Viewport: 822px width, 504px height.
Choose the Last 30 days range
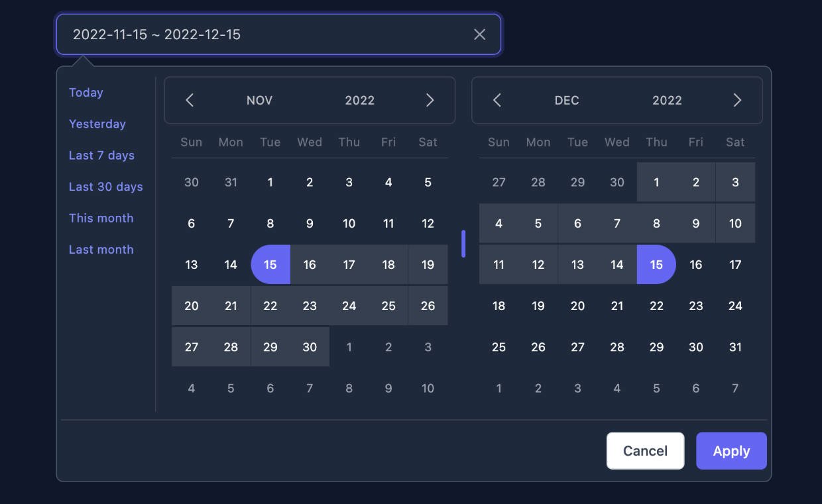[x=105, y=186]
